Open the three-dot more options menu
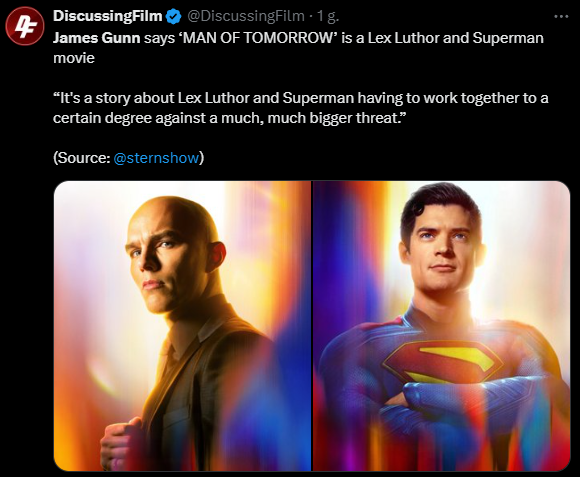Image resolution: width=580 pixels, height=477 pixels. click(561, 16)
